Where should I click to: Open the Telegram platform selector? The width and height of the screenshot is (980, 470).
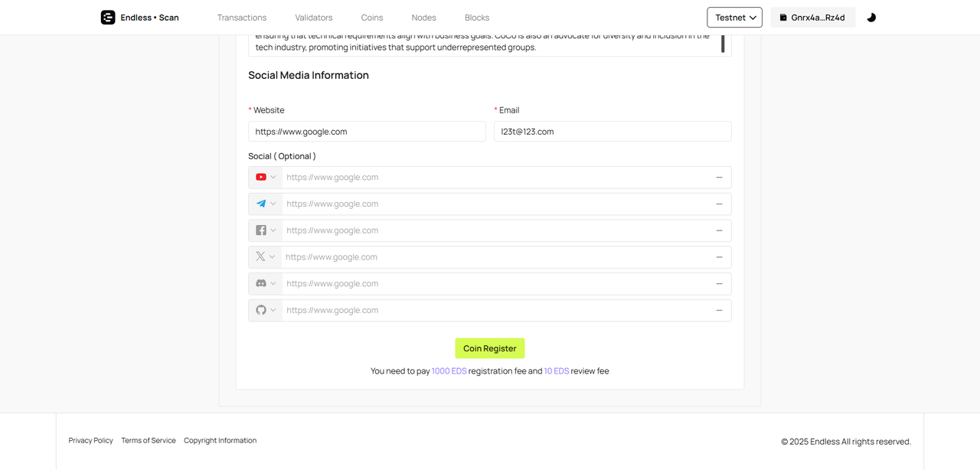pos(266,204)
